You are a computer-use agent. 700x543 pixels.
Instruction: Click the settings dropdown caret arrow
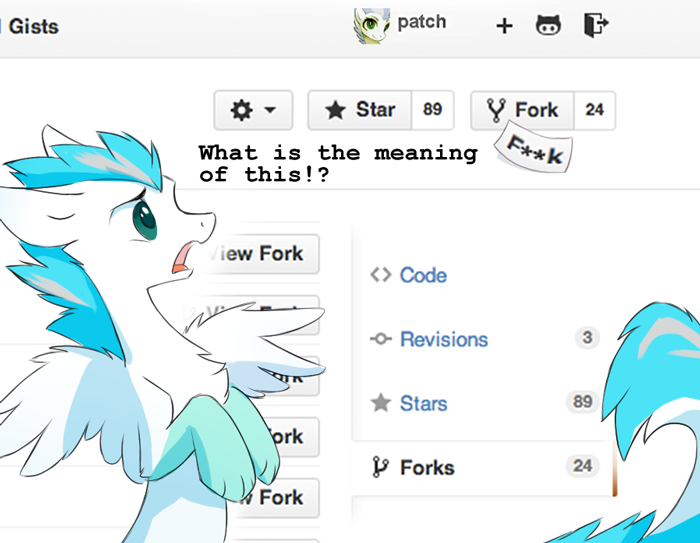point(270,109)
